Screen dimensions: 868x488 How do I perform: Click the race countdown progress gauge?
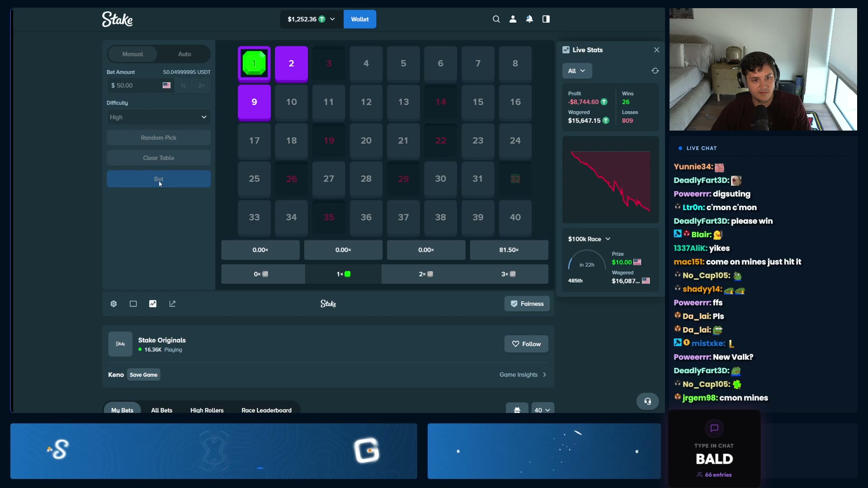587,261
